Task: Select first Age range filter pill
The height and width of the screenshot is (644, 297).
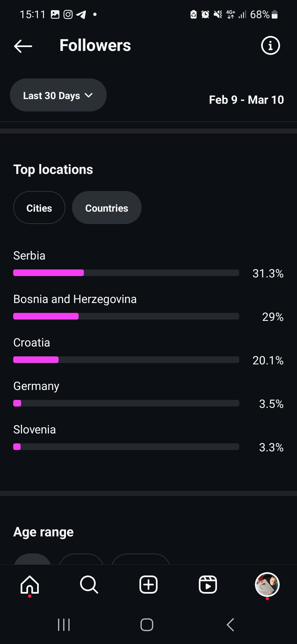Action: pos(32,559)
